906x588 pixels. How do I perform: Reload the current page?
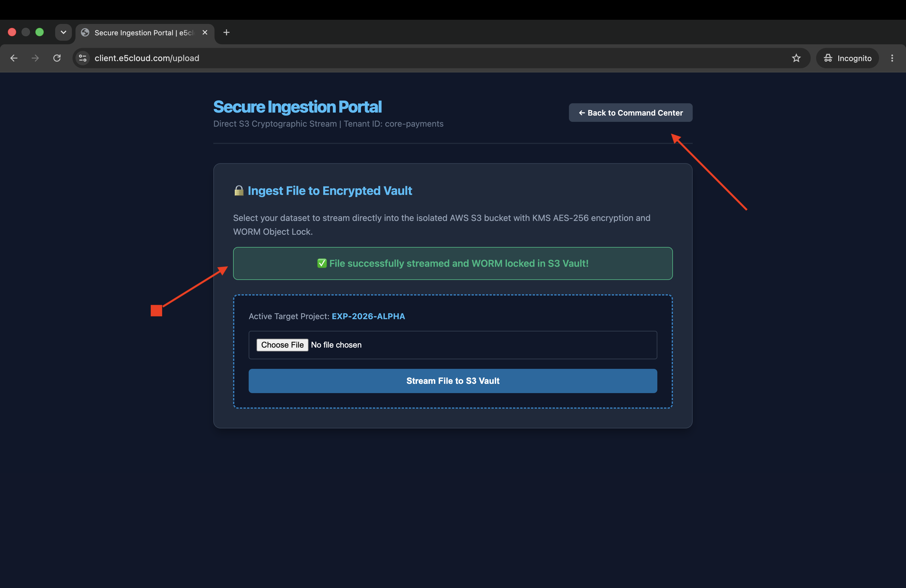tap(57, 58)
